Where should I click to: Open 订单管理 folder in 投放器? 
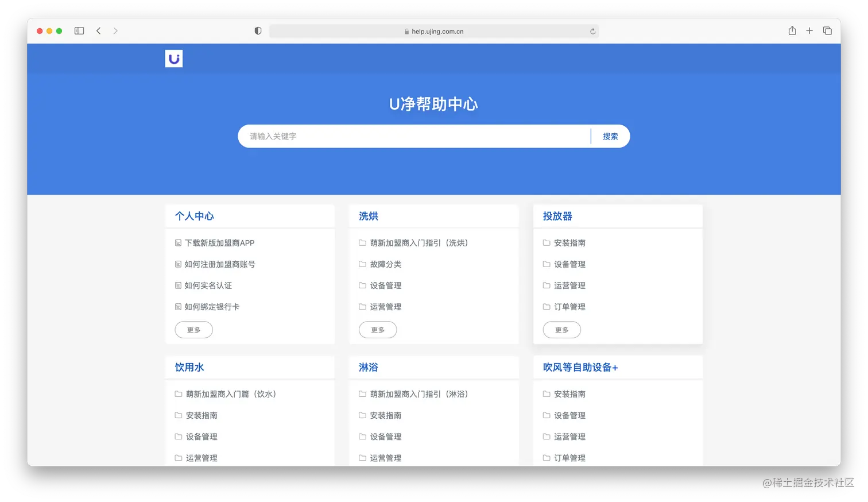coord(570,307)
